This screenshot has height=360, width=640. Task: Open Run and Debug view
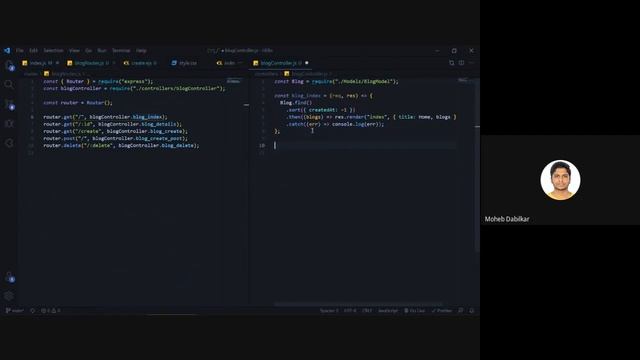pos(9,124)
